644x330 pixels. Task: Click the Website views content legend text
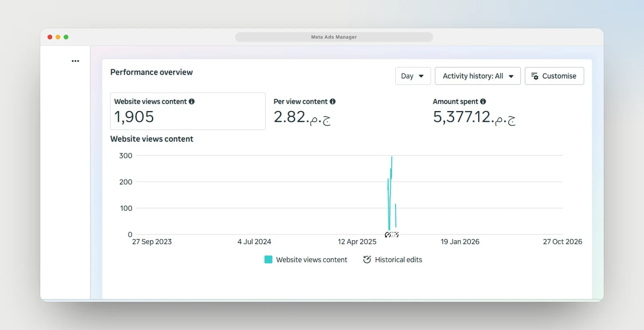pyautogui.click(x=312, y=260)
